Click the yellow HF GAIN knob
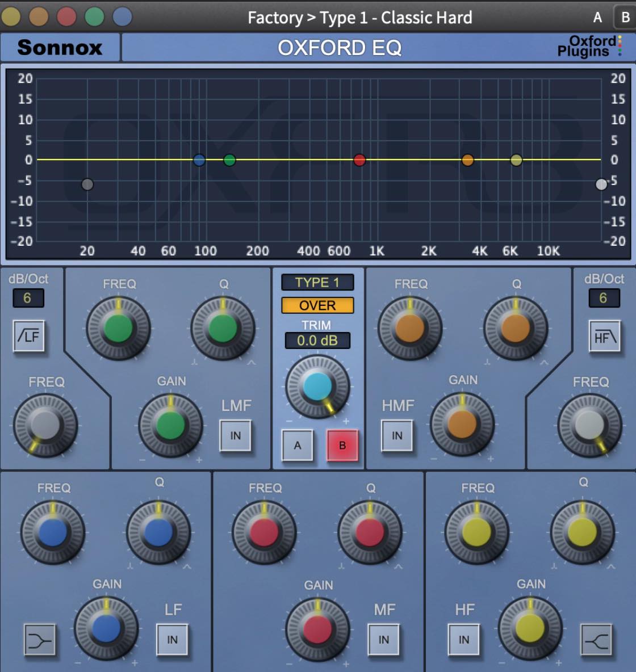This screenshot has height=672, width=636. [x=530, y=628]
